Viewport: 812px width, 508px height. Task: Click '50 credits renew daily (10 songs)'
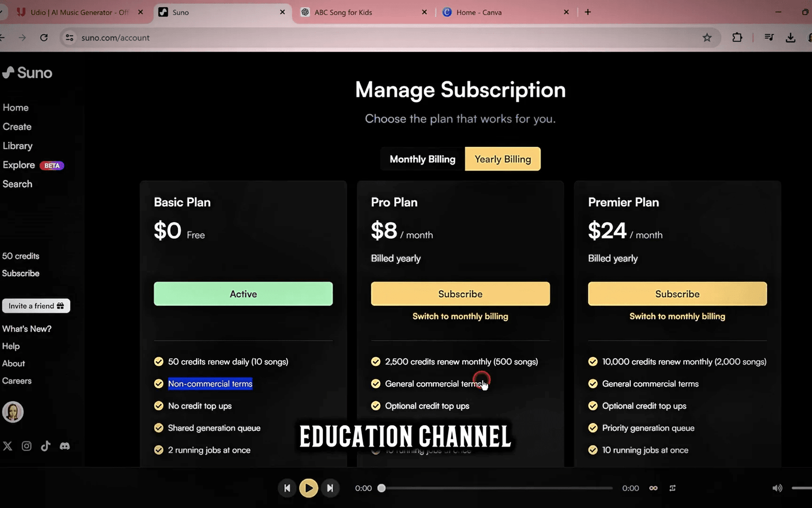pyautogui.click(x=228, y=362)
